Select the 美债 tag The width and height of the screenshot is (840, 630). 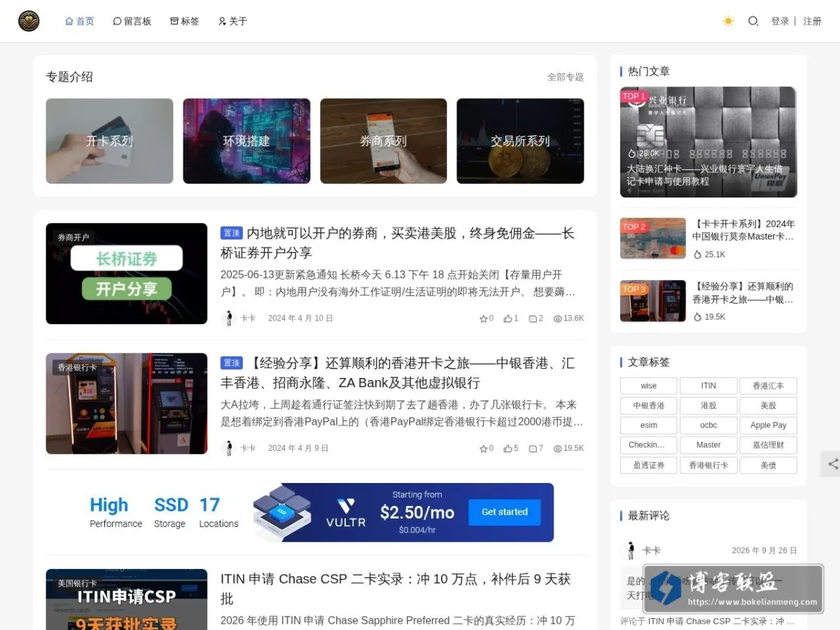tap(769, 465)
